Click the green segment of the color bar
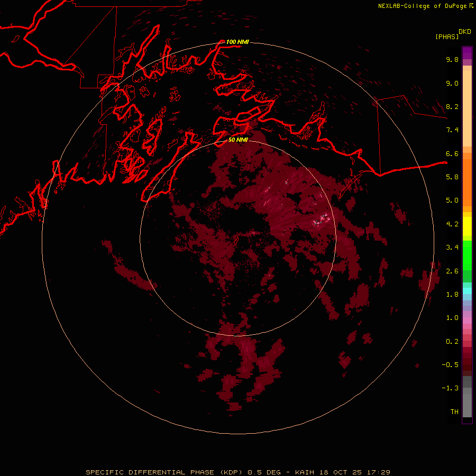476x476 pixels. click(467, 255)
